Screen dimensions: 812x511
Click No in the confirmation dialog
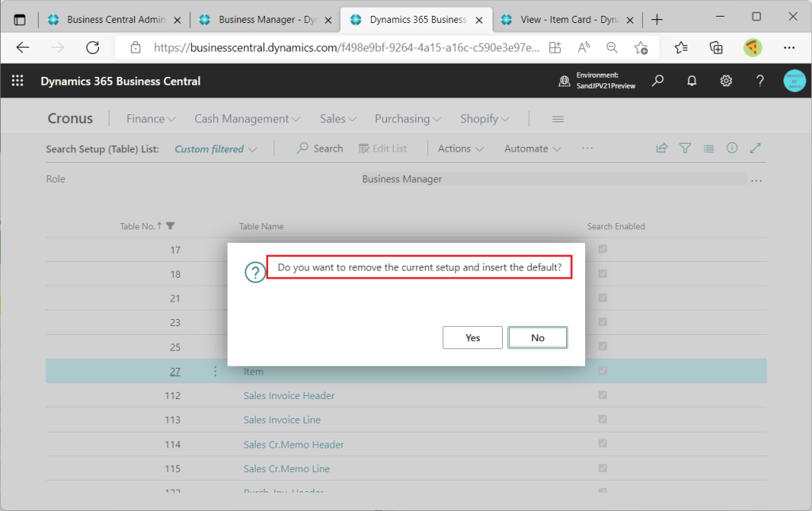tap(538, 337)
